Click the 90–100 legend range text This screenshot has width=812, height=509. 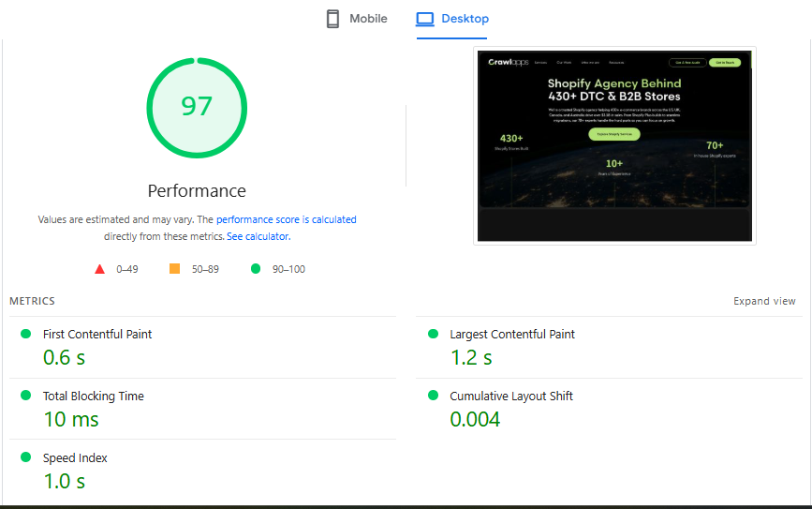pyautogui.click(x=288, y=269)
